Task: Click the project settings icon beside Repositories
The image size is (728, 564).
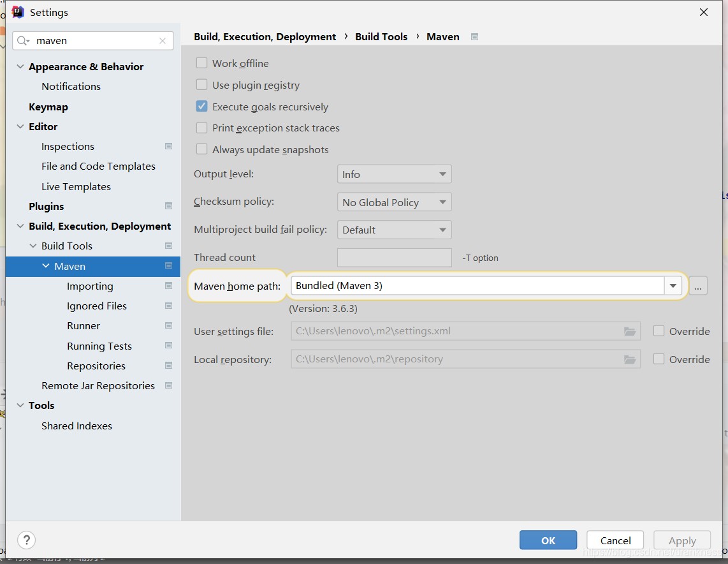Action: coord(168,366)
